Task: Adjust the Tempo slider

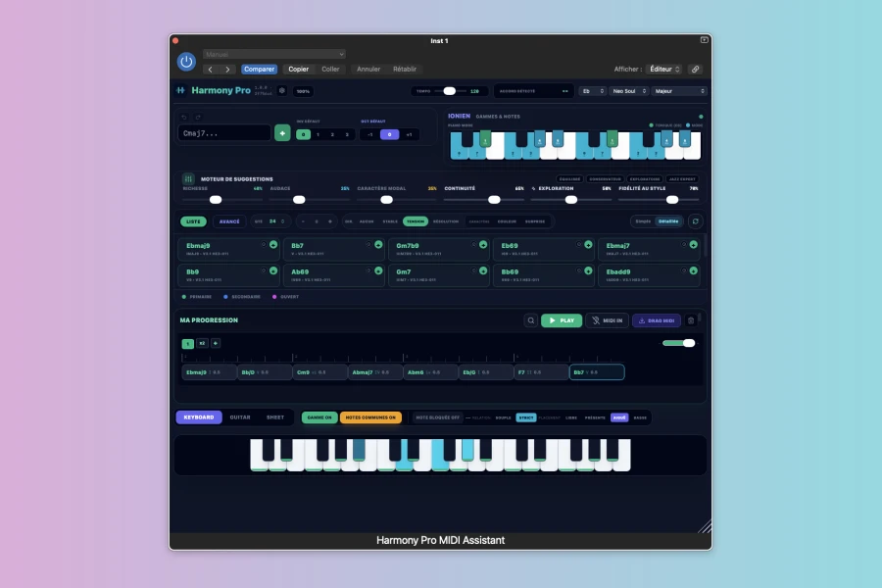Action: click(450, 91)
